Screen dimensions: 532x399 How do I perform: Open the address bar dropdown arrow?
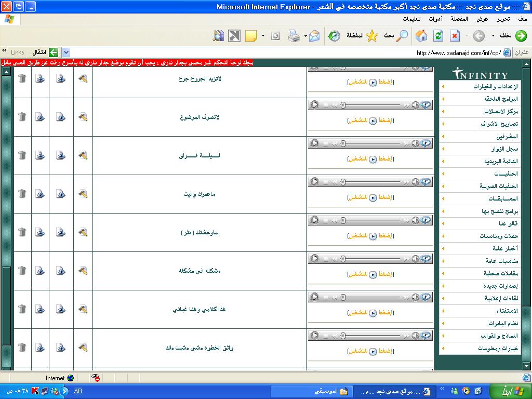(x=65, y=52)
